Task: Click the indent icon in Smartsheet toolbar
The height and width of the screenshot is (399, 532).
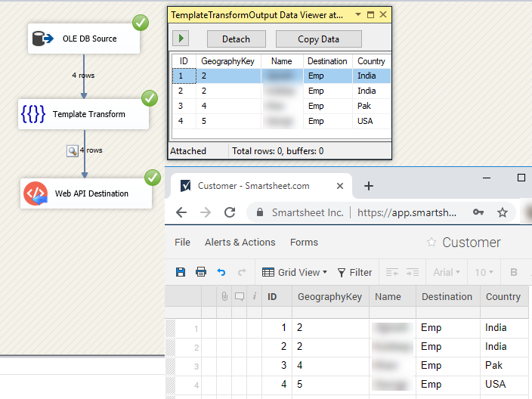Action: [413, 272]
